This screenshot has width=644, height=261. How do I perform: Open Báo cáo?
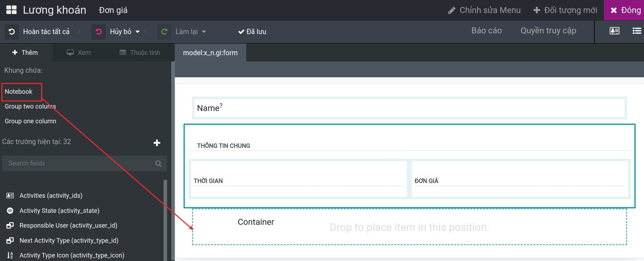point(486,31)
